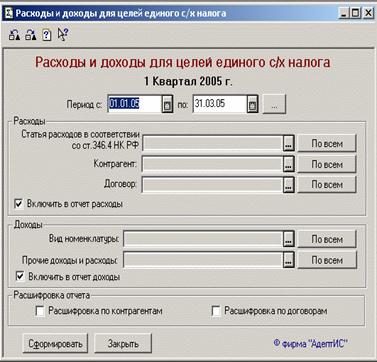Open calendar for period end date
Screen dimensions: 377x362
pyautogui.click(x=253, y=105)
